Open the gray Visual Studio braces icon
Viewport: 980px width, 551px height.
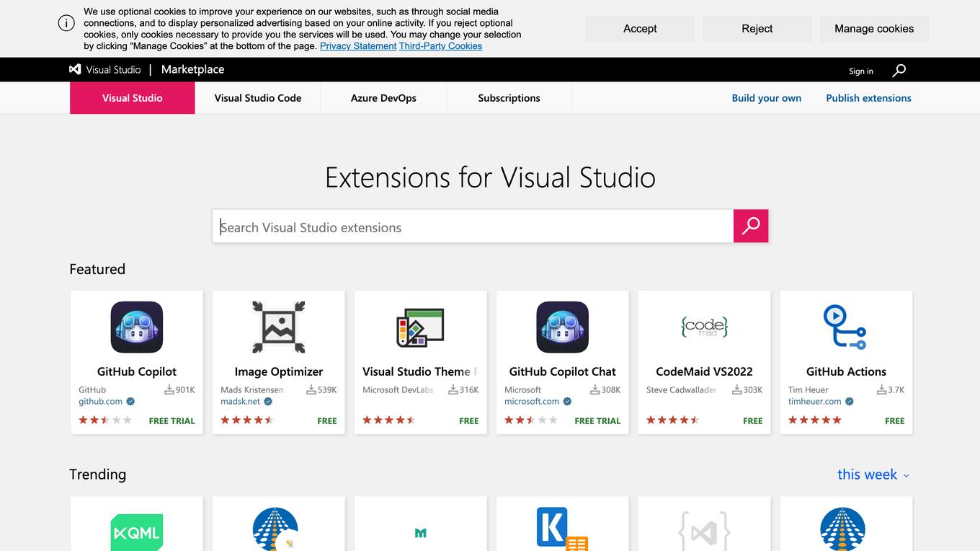coord(705,532)
